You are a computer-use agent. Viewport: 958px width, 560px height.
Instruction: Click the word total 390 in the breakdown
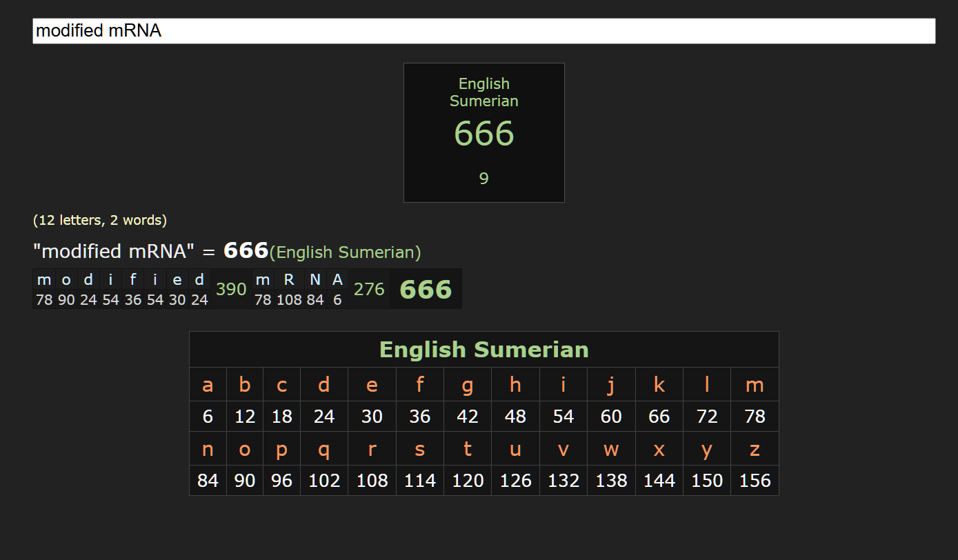click(231, 289)
